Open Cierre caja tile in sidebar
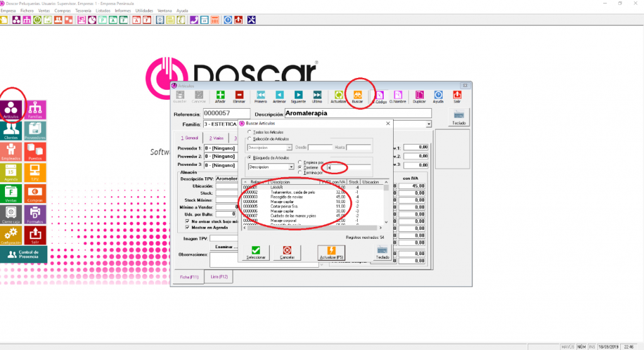Screen dimensions: 644x350 coord(11,215)
